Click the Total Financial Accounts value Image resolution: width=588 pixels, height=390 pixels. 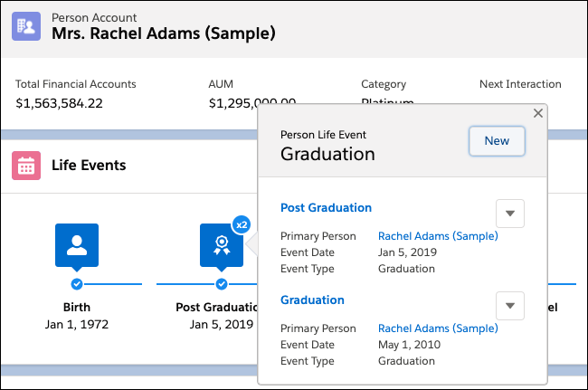[x=59, y=103]
